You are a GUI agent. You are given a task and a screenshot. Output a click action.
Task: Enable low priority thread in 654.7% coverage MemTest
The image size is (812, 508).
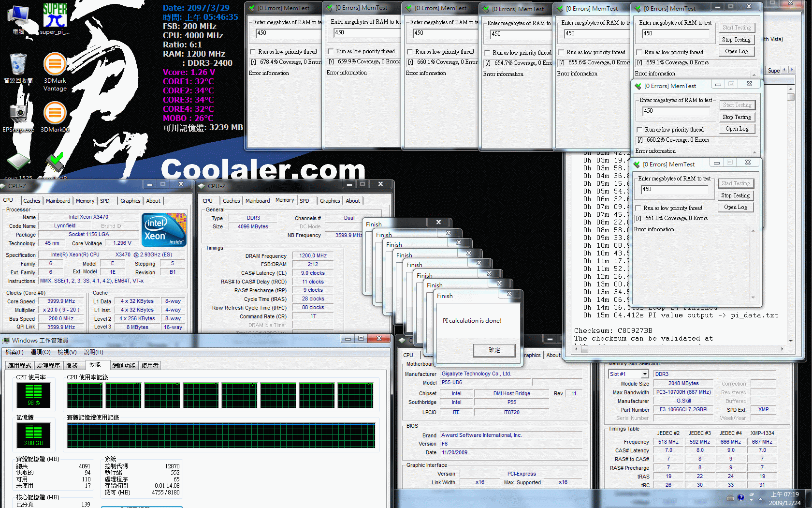(x=487, y=53)
